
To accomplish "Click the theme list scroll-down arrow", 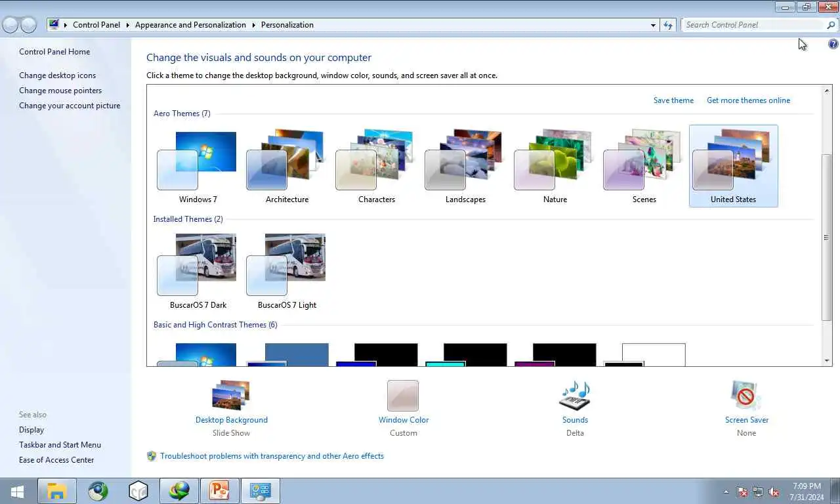I will click(827, 360).
